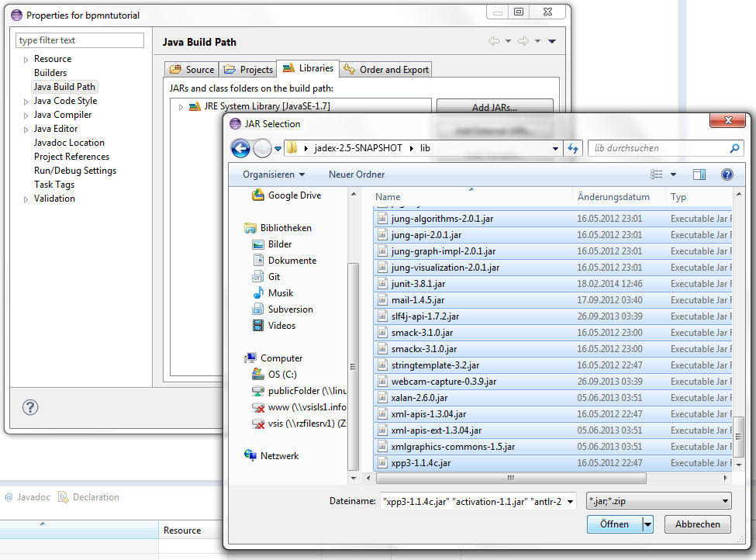Screen dimensions: 756x560
Task: Click the back navigation arrow in JAR Selection
Action: click(242, 148)
